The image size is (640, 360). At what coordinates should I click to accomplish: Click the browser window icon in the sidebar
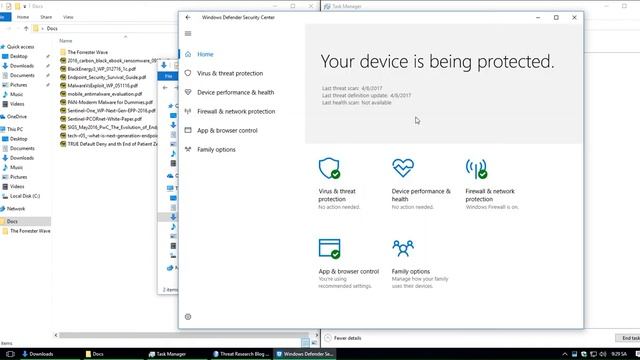(x=188, y=130)
